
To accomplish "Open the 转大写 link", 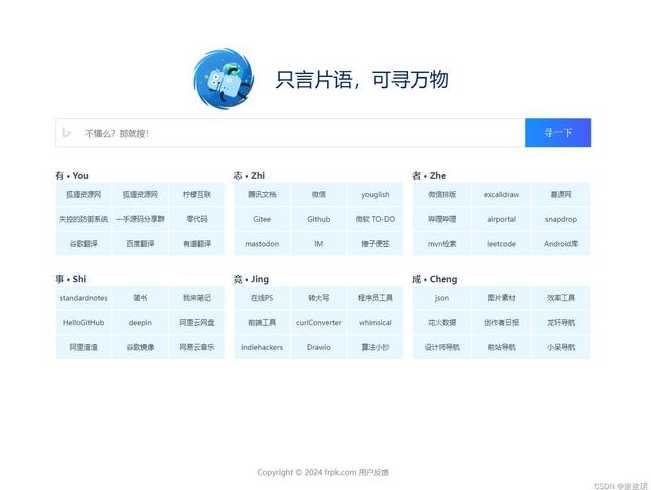I will [x=318, y=298].
